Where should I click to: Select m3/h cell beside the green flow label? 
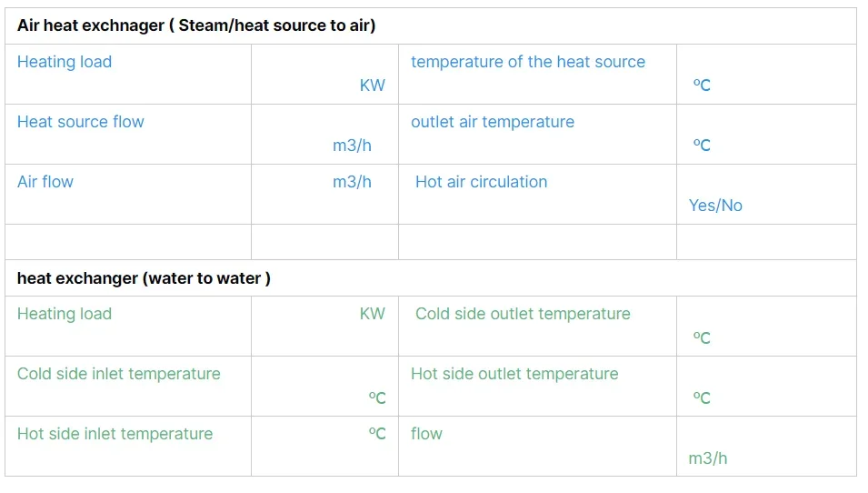coord(765,447)
